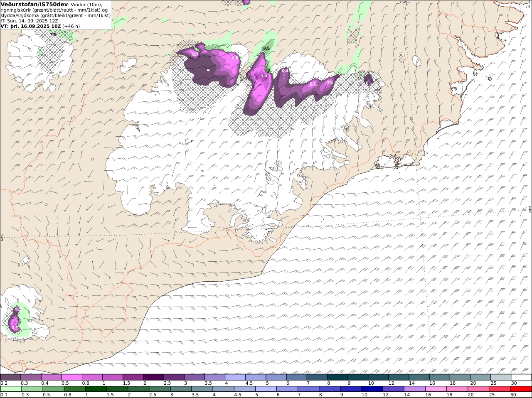Select the light pink 16–18 swatch in lower legend

coord(436,389)
